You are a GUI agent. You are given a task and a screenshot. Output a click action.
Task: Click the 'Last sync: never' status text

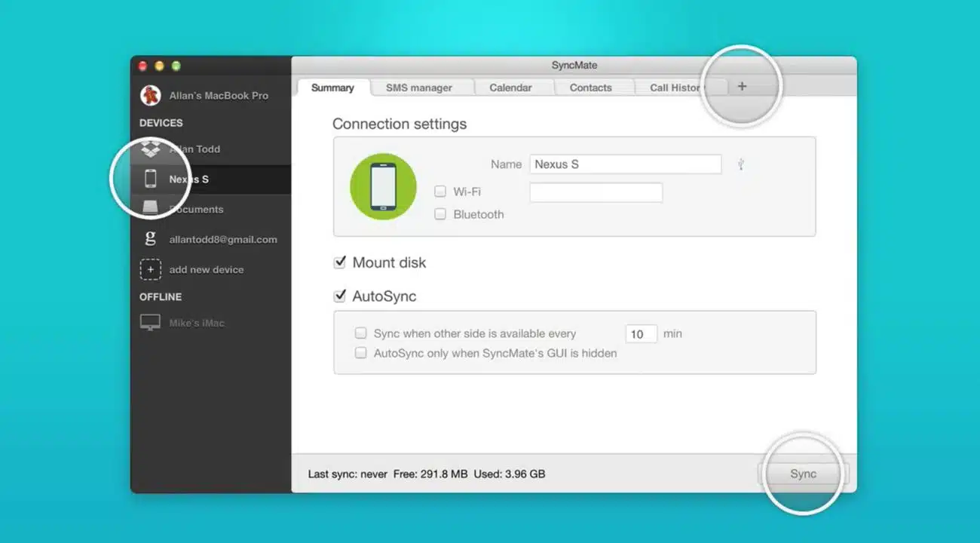click(348, 474)
